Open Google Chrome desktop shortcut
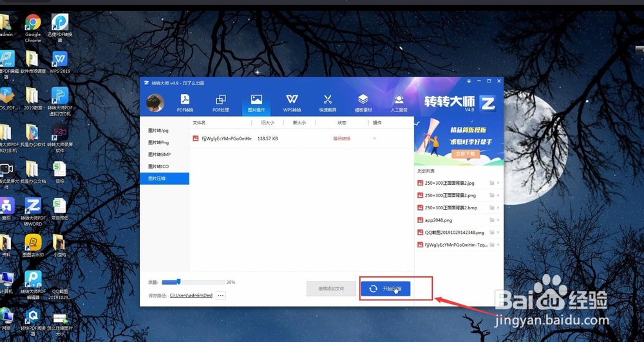 [x=33, y=28]
